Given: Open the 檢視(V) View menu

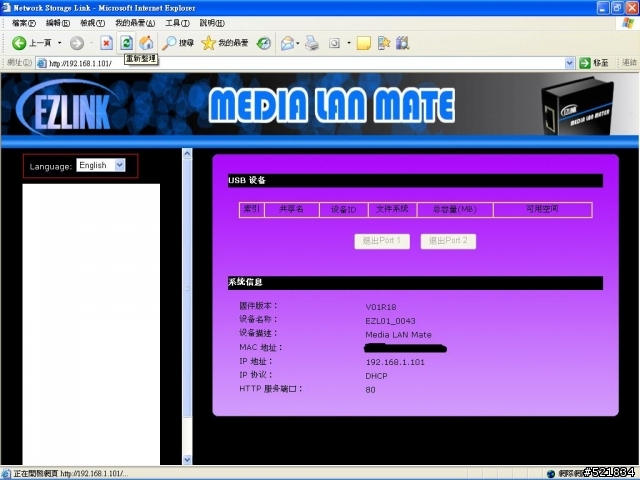Looking at the screenshot, I should (x=93, y=23).
